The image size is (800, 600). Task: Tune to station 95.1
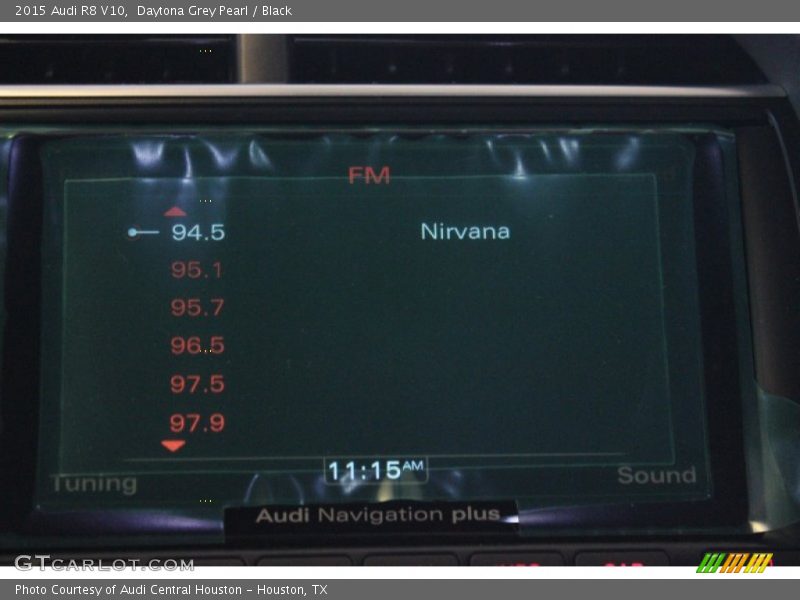click(197, 270)
